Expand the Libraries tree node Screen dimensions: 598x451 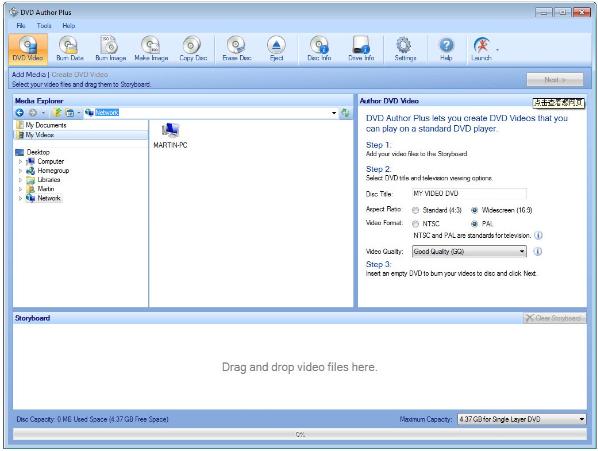[21, 180]
